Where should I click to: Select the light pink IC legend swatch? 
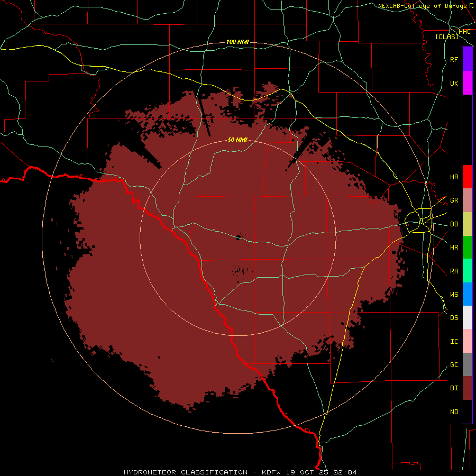(467, 341)
